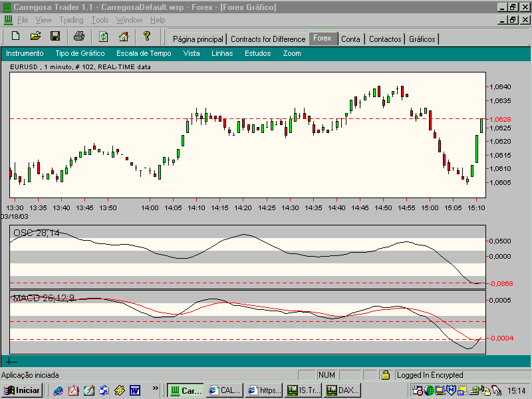The height and width of the screenshot is (399, 532).
Task: Click the NUM status bar indicator
Action: coord(327,375)
